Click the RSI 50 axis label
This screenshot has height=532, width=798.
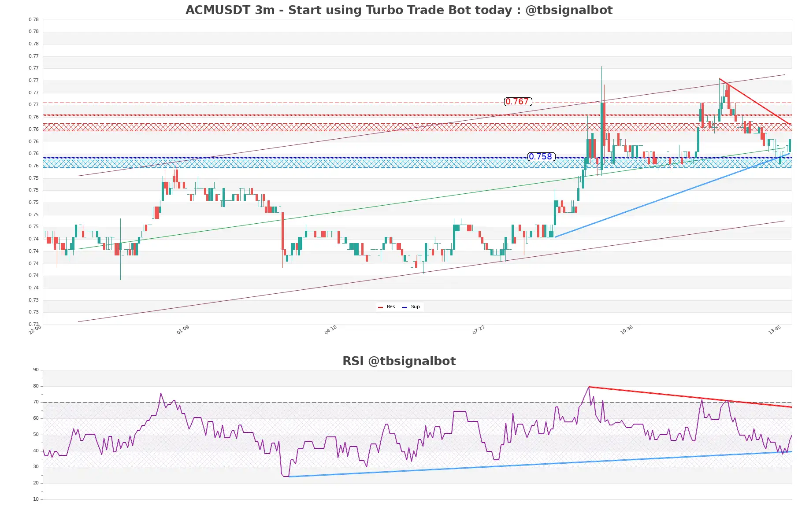[x=36, y=435]
